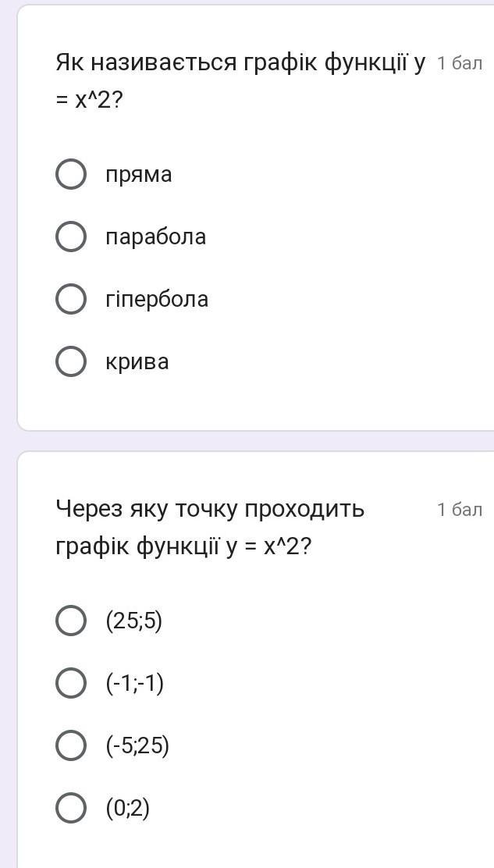
Task: Select the radio button for 'парабола'
Action: pos(71,237)
